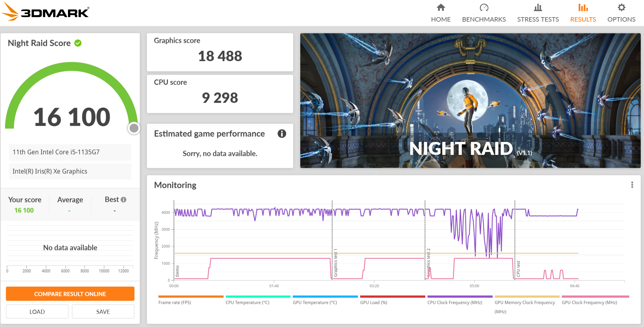Image resolution: width=644 pixels, height=327 pixels.
Task: Click the green Your score value 16 100
Action: tap(24, 210)
